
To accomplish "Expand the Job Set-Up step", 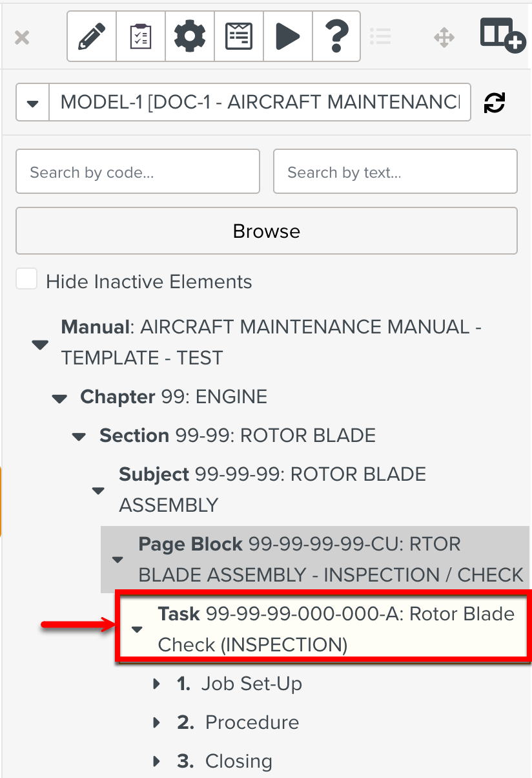I will coord(156,684).
